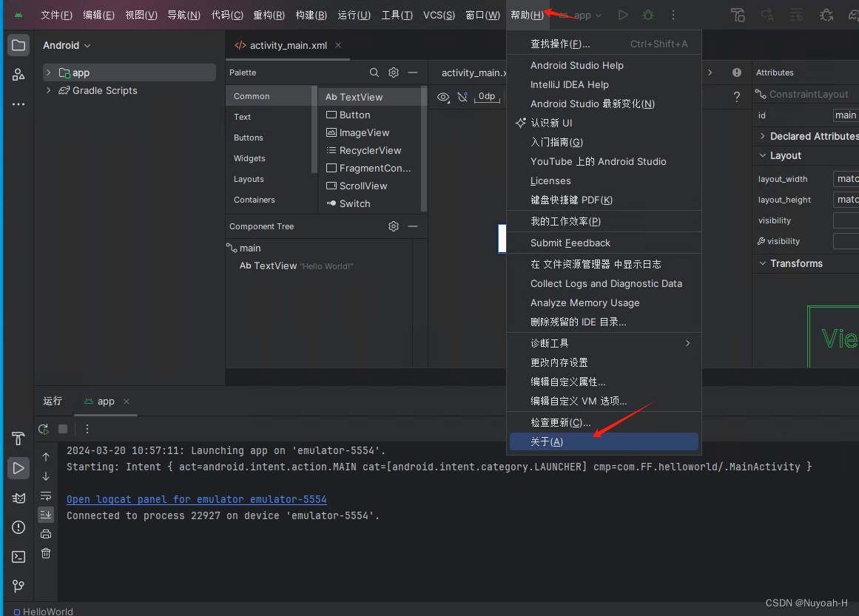Select Submit Feedback menu entry

click(x=604, y=243)
